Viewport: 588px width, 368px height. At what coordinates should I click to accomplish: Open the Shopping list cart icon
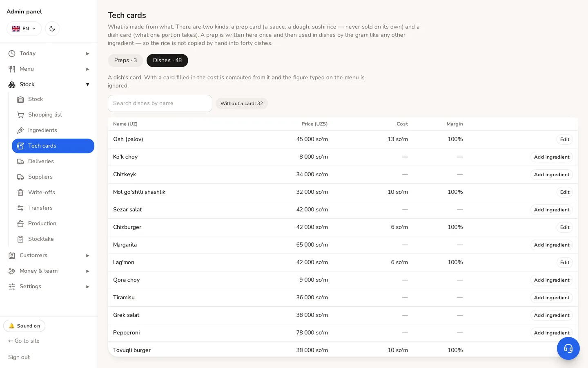coord(20,115)
